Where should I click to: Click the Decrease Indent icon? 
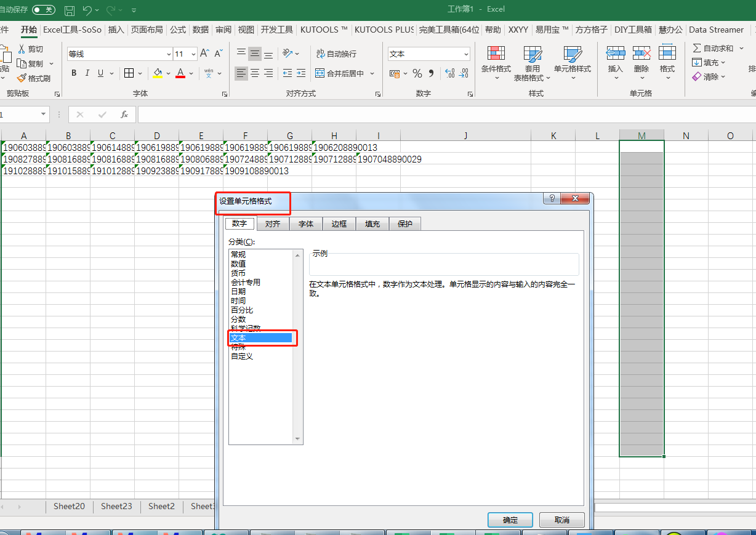288,73
